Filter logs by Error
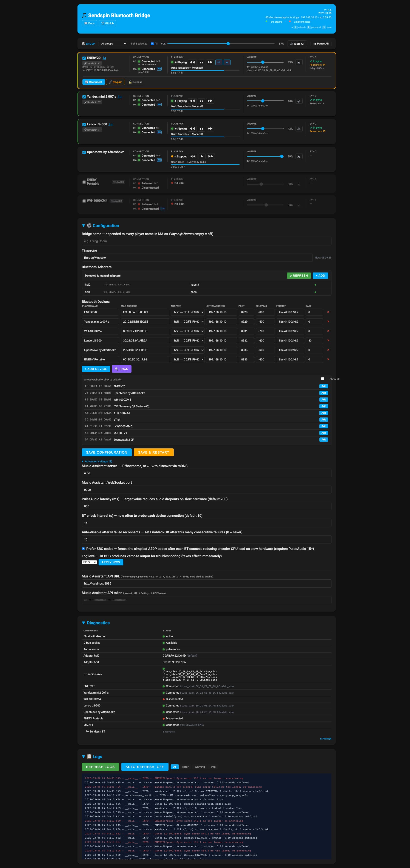Viewport: 410px width, 868px height. (x=186, y=766)
